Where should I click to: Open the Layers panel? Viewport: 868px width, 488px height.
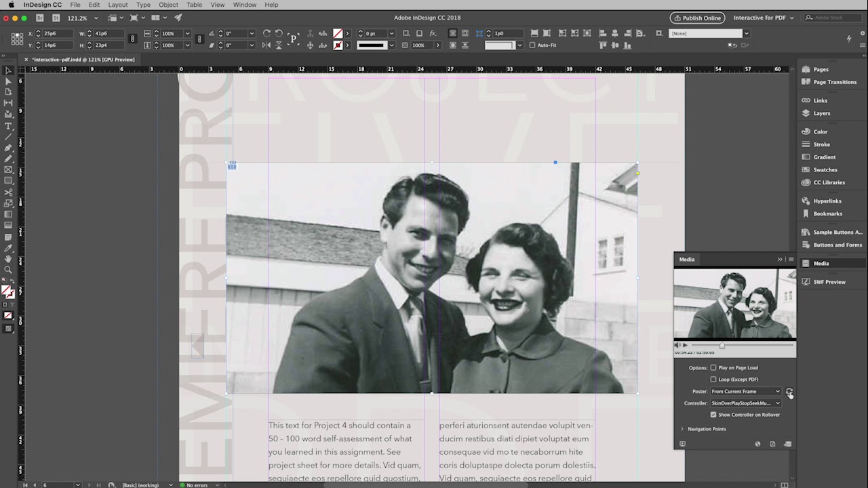click(821, 113)
